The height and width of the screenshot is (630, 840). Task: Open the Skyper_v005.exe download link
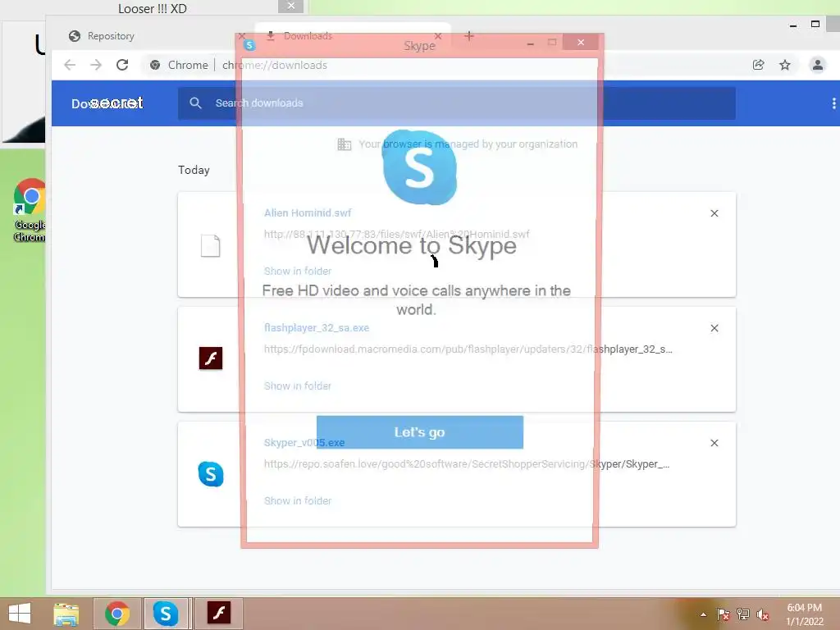tap(304, 442)
